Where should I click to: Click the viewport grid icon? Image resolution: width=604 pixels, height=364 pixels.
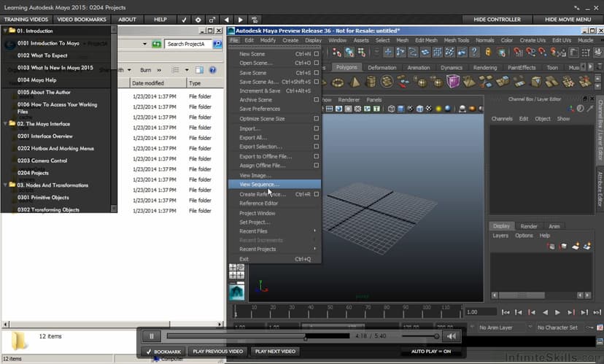point(329,109)
